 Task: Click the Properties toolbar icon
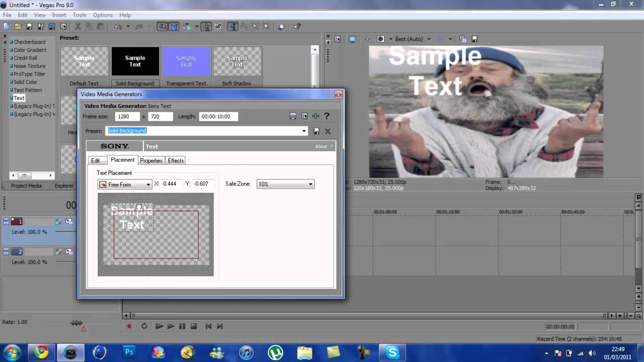click(63, 26)
